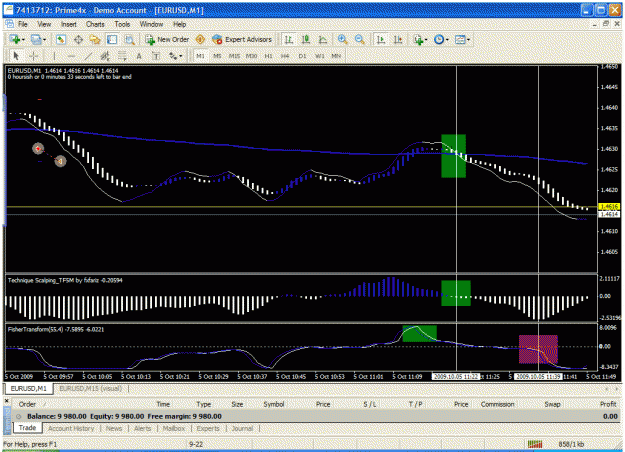Switch to M5 timeframe
Image resolution: width=625 pixels, height=452 pixels.
pos(217,56)
